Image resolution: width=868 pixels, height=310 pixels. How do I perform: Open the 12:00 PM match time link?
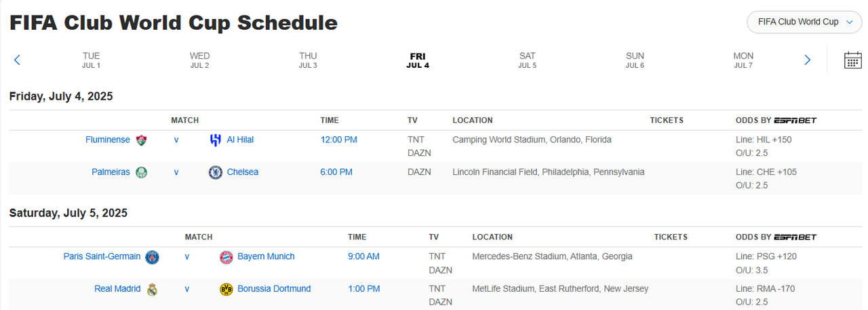[338, 140]
